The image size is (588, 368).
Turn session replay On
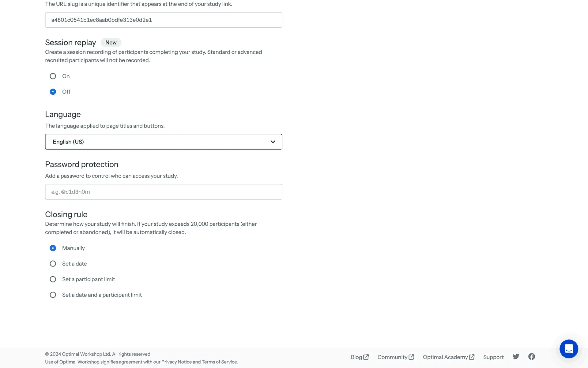pyautogui.click(x=53, y=76)
